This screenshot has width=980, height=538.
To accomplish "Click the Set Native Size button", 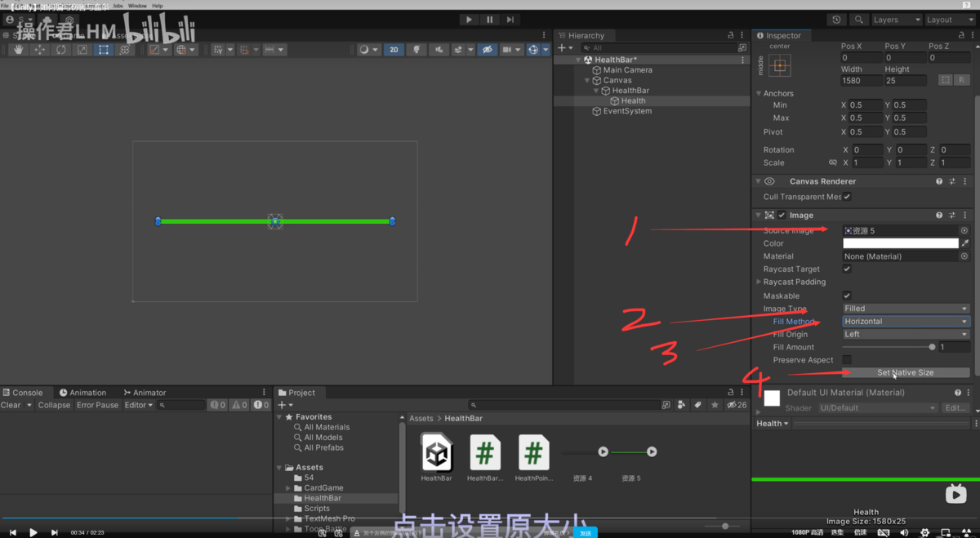I will [x=904, y=373].
